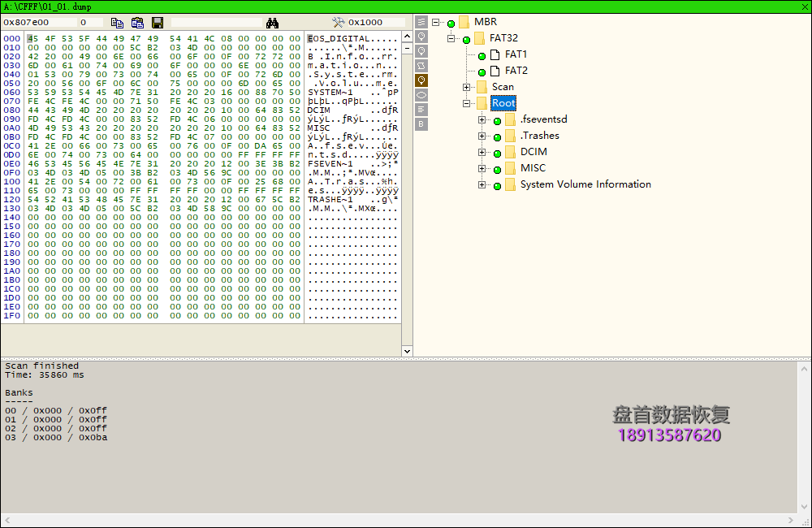
Task: Select the B icon on the right sidebar
Action: pos(420,123)
